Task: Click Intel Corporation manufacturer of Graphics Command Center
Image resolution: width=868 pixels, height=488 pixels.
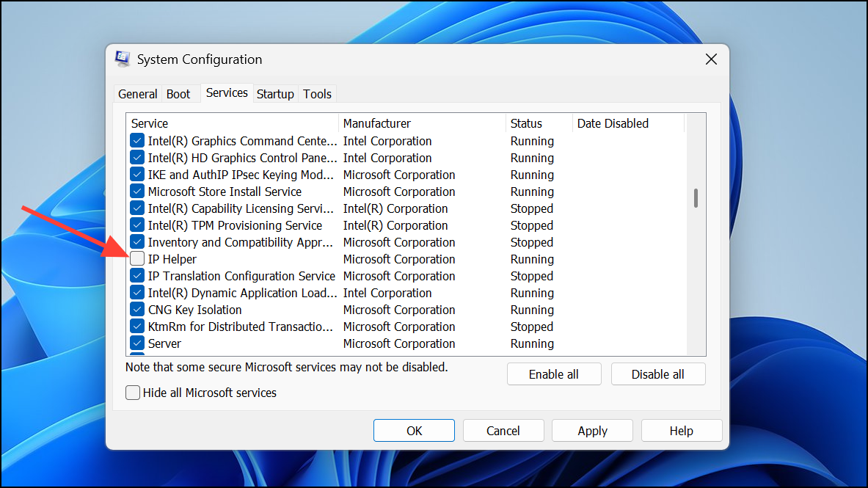Action: (387, 141)
